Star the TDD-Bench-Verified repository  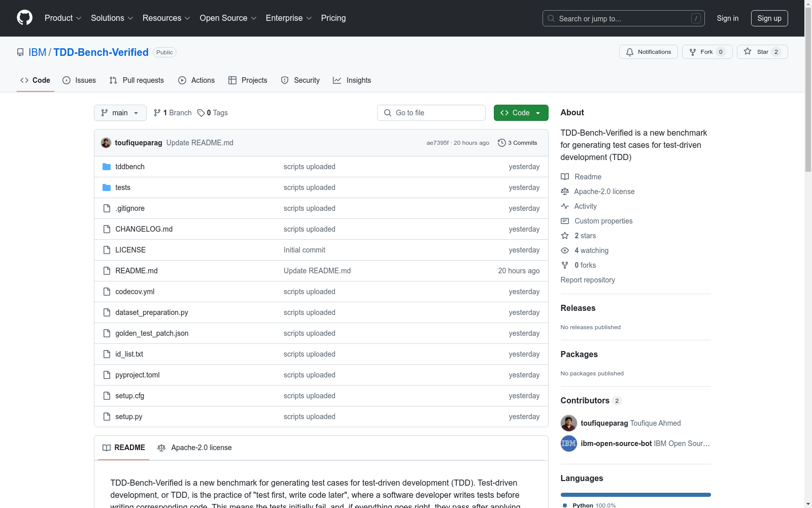click(x=762, y=52)
